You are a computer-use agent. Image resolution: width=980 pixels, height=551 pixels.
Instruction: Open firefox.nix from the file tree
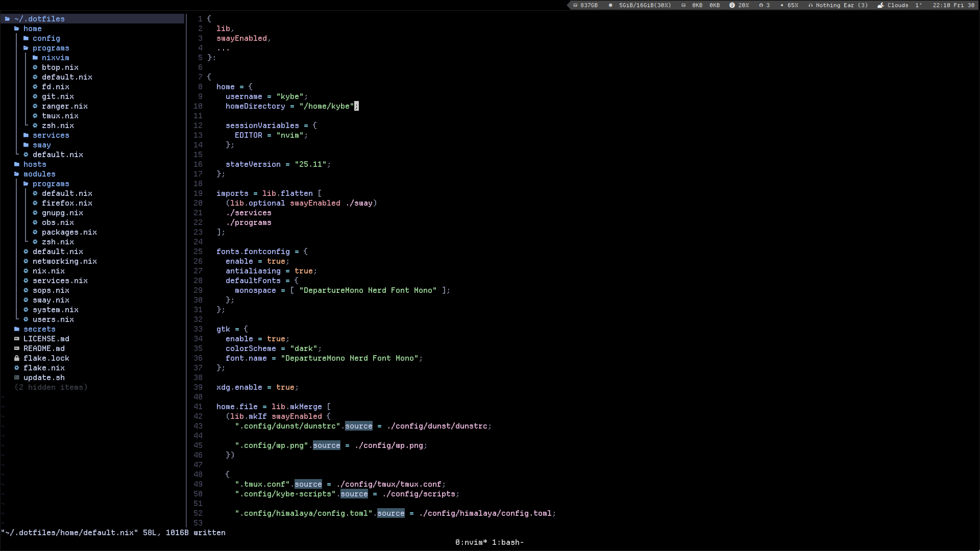point(67,203)
